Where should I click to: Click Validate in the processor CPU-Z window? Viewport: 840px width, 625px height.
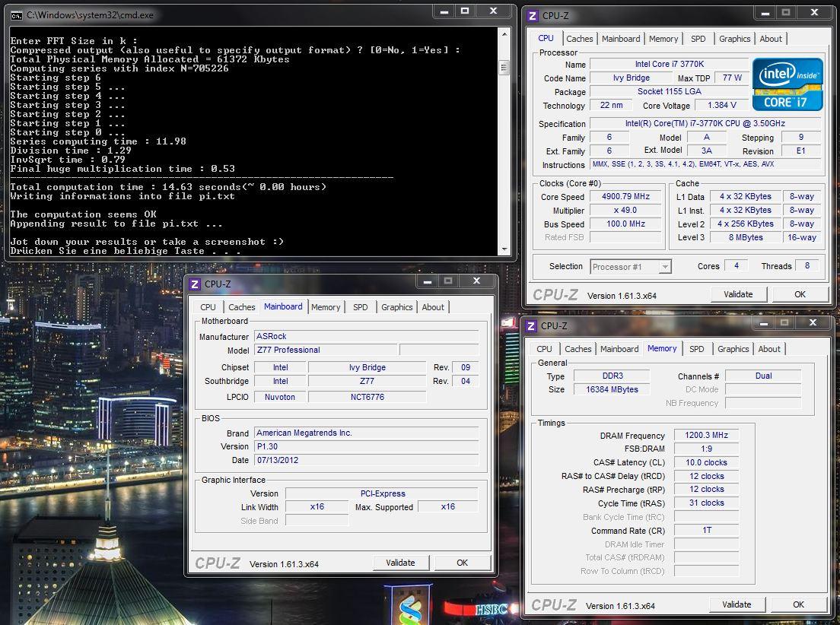(738, 294)
